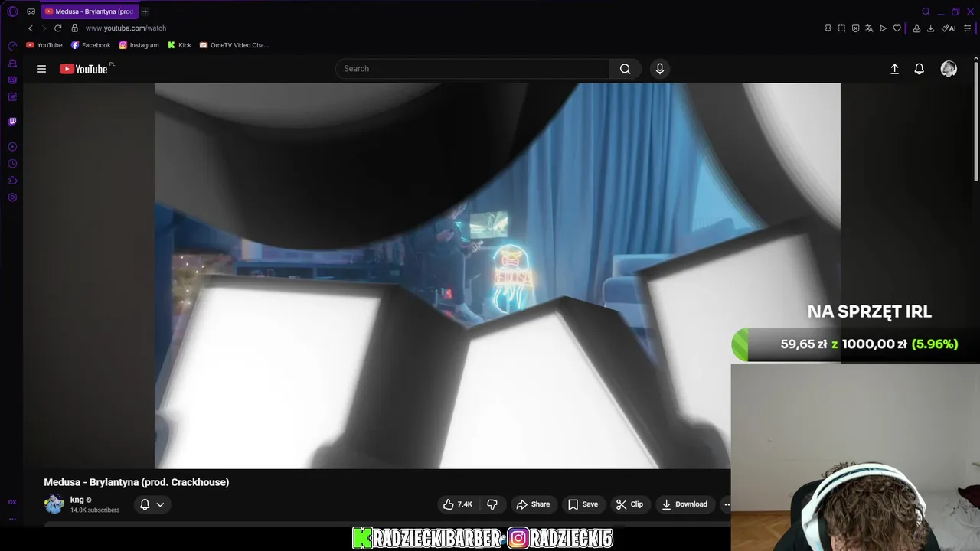The height and width of the screenshot is (551, 980).
Task: Open Twitch panel in sidebar
Action: pos(12,121)
